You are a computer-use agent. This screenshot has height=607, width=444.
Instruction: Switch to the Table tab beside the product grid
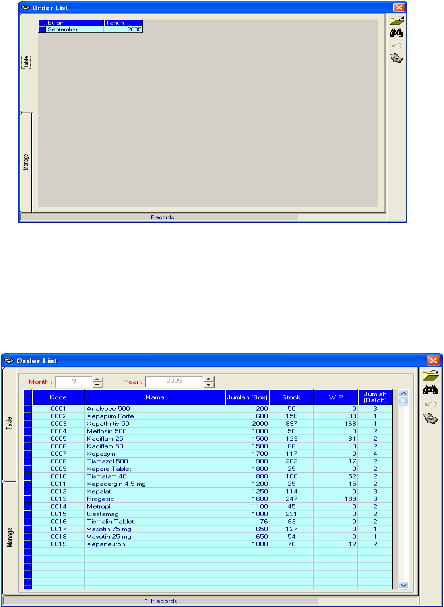(10, 424)
